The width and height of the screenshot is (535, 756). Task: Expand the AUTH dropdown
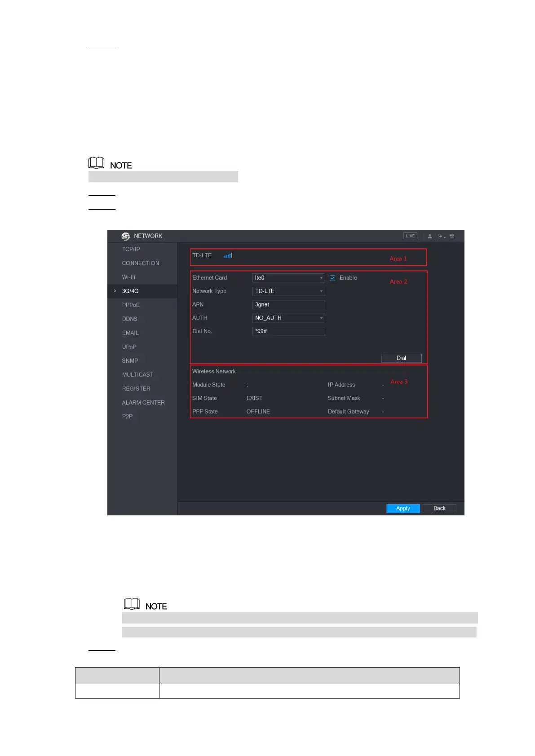pyautogui.click(x=289, y=318)
